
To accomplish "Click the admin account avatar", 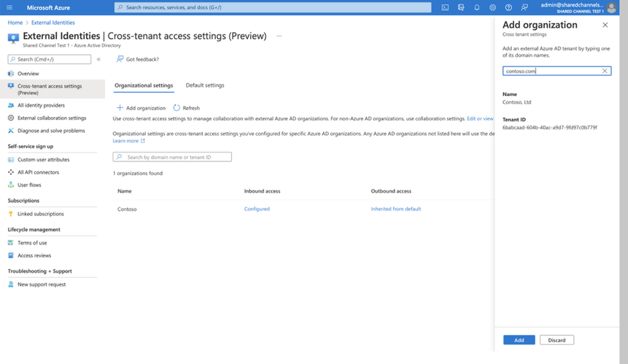I will [611, 8].
